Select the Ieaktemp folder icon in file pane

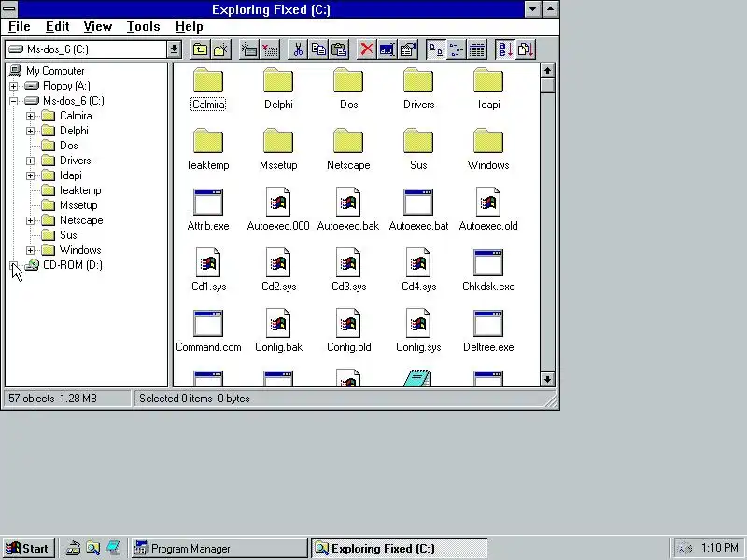pos(208,141)
